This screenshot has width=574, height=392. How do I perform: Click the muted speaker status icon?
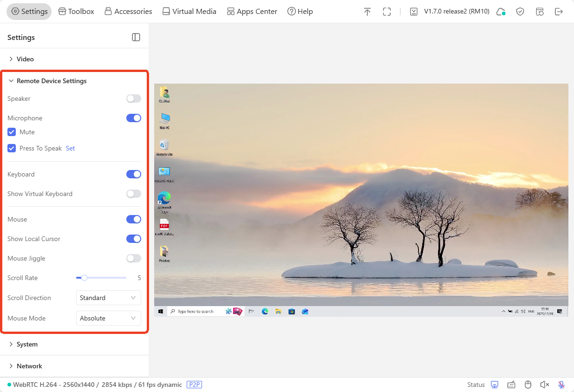tap(545, 385)
